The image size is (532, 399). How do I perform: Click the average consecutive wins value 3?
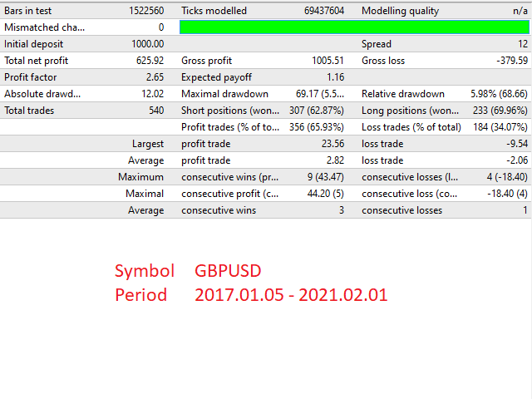click(342, 210)
